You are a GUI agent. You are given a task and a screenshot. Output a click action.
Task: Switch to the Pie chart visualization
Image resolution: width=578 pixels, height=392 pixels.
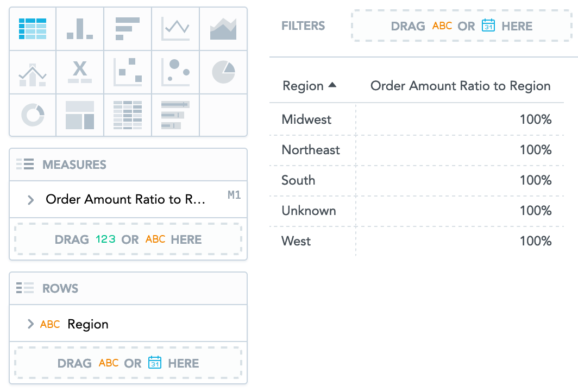pyautogui.click(x=223, y=72)
